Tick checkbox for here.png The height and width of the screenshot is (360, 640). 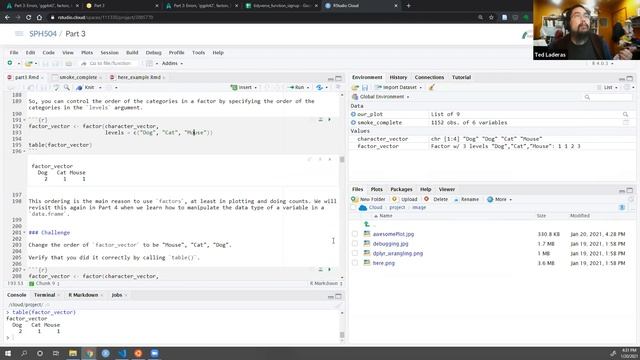[x=355, y=263]
